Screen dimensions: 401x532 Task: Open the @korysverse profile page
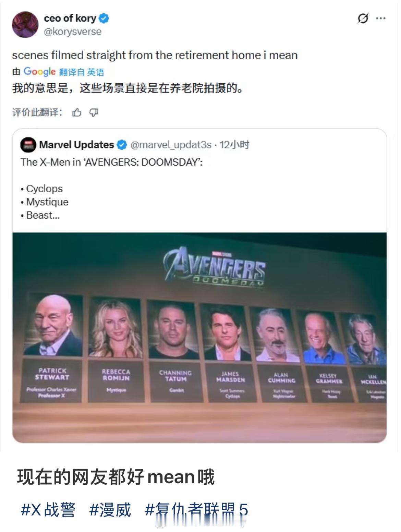[x=73, y=31]
